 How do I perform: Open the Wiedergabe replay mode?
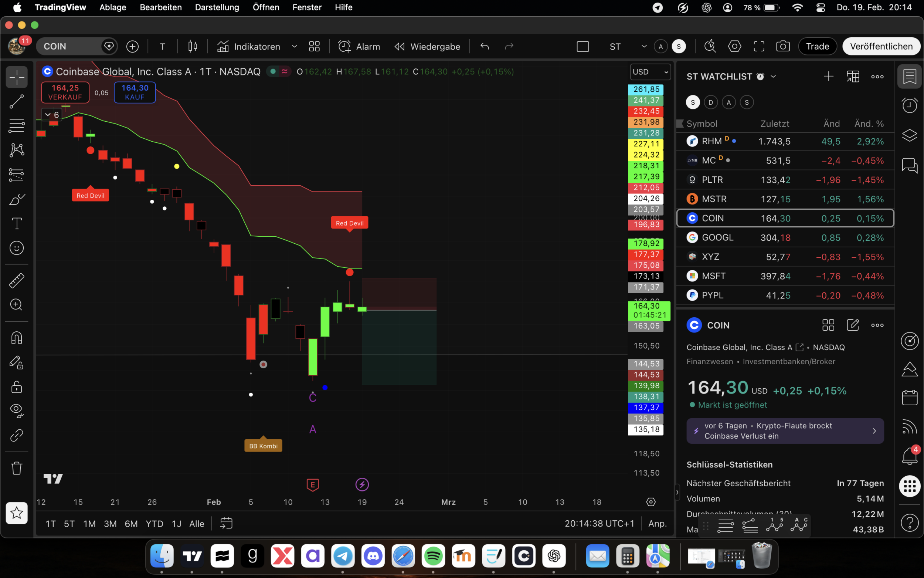point(427,46)
